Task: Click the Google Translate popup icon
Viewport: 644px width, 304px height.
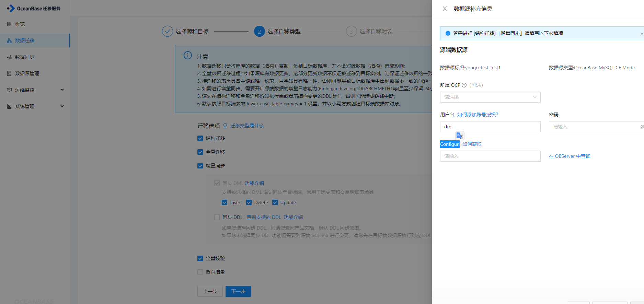Action: click(460, 136)
